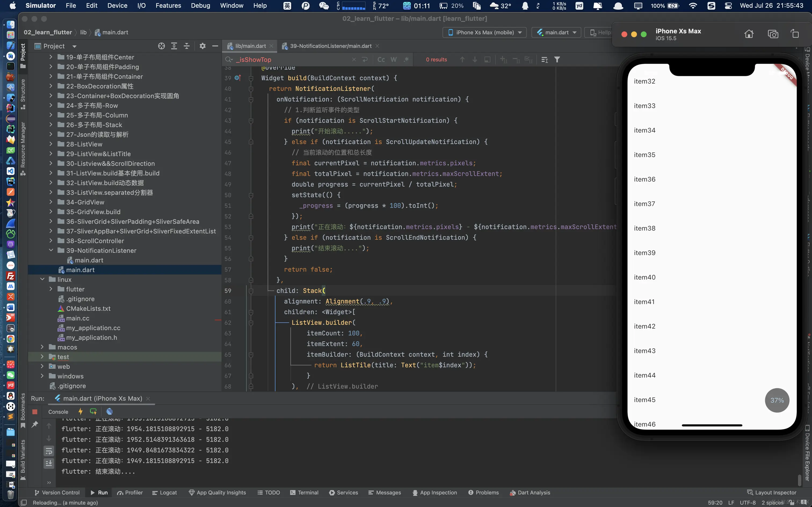Click the Wi-Fi icon in menu bar
Screen dimensions: 812x507
tap(693, 6)
